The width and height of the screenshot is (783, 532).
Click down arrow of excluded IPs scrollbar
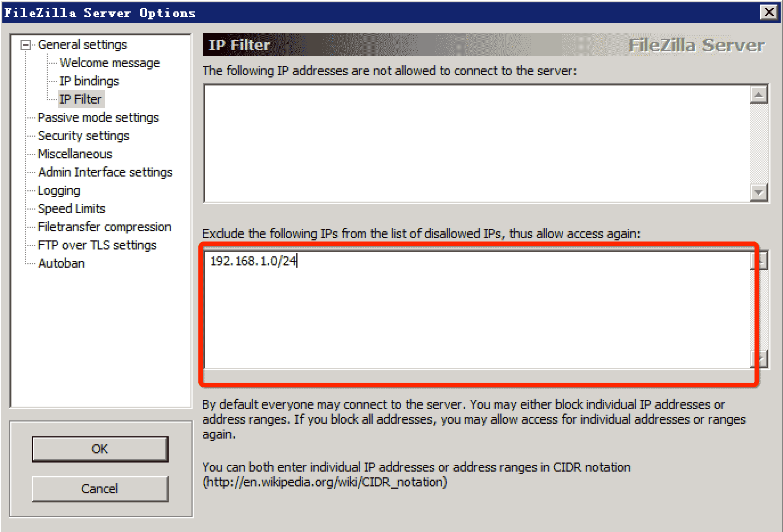coord(760,359)
